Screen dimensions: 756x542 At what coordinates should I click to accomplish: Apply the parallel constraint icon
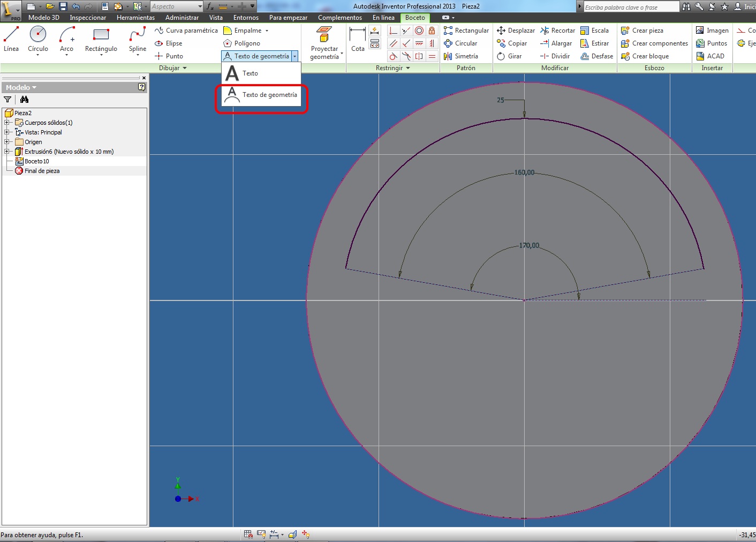click(x=394, y=43)
